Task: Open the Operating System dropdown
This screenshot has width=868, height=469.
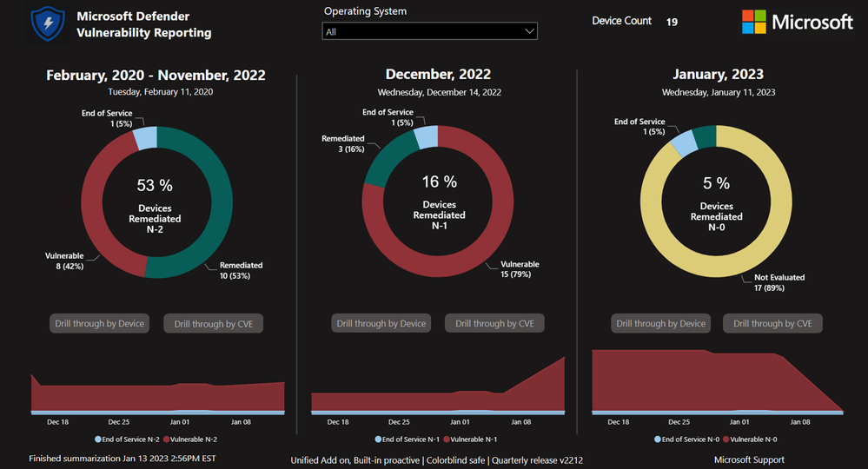Action: click(429, 31)
